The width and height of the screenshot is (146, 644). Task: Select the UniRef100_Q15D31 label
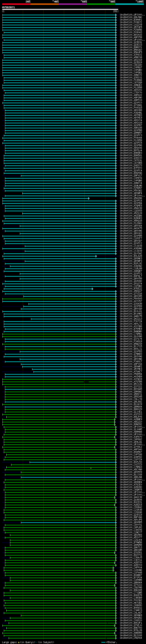131,42
